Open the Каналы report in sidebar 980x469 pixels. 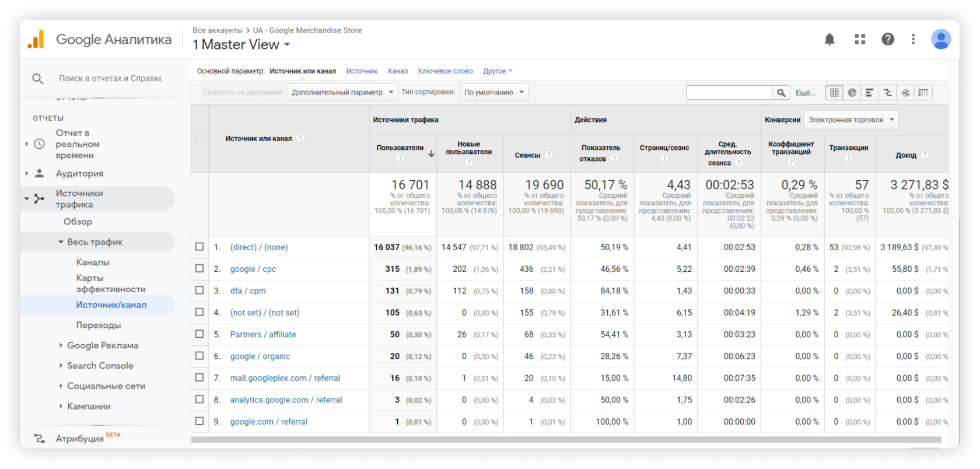[93, 262]
